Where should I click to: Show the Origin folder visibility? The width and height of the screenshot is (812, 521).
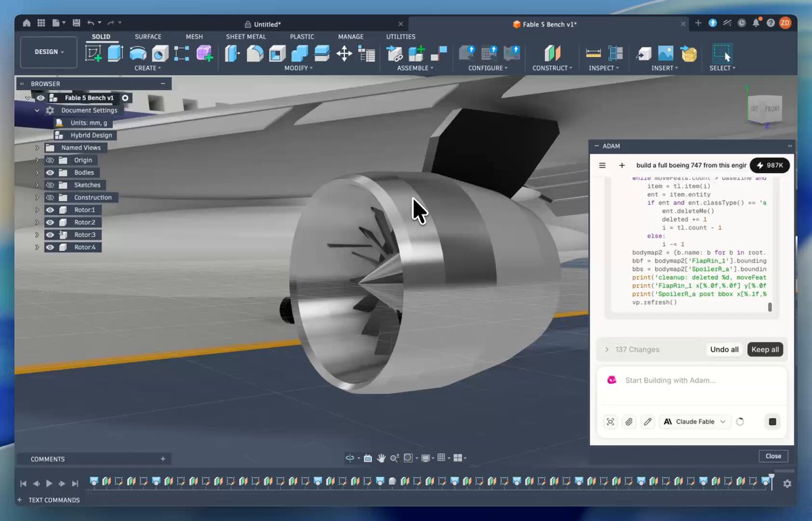point(50,160)
